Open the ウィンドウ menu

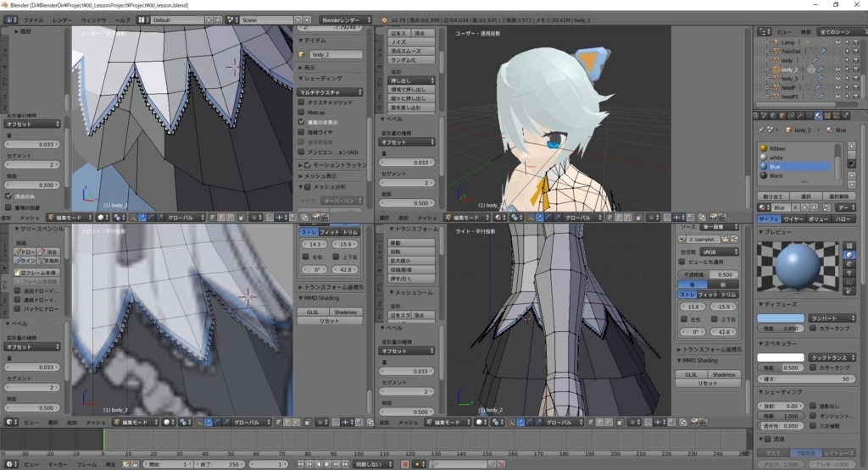click(x=93, y=20)
